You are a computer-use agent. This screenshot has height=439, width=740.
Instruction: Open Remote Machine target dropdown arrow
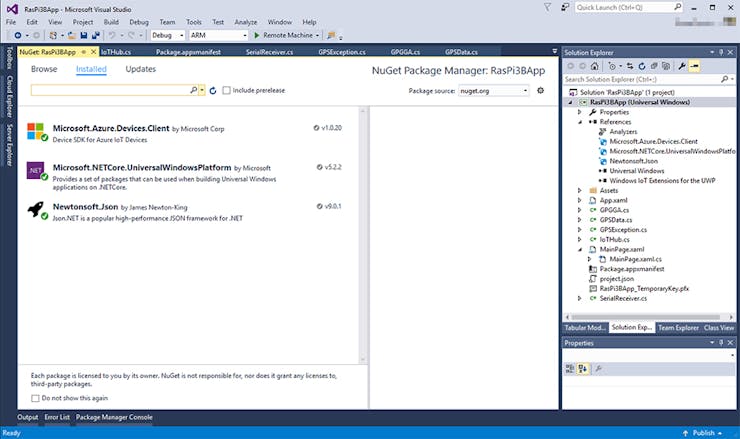click(x=317, y=35)
